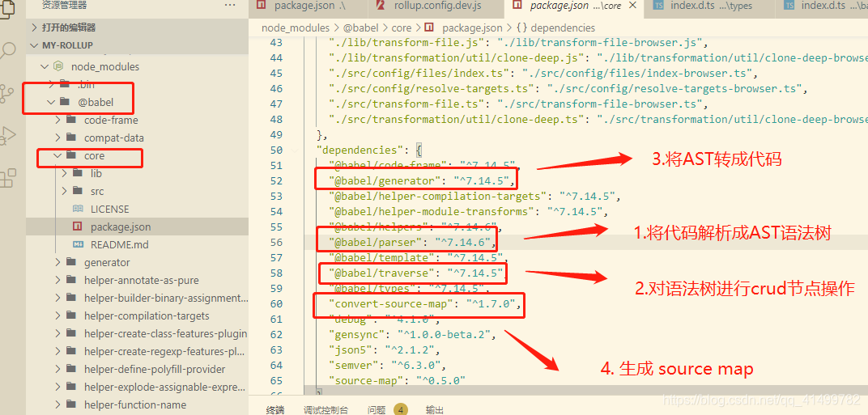Open the Explorer view icon
868x415 pixels.
[x=8, y=10]
